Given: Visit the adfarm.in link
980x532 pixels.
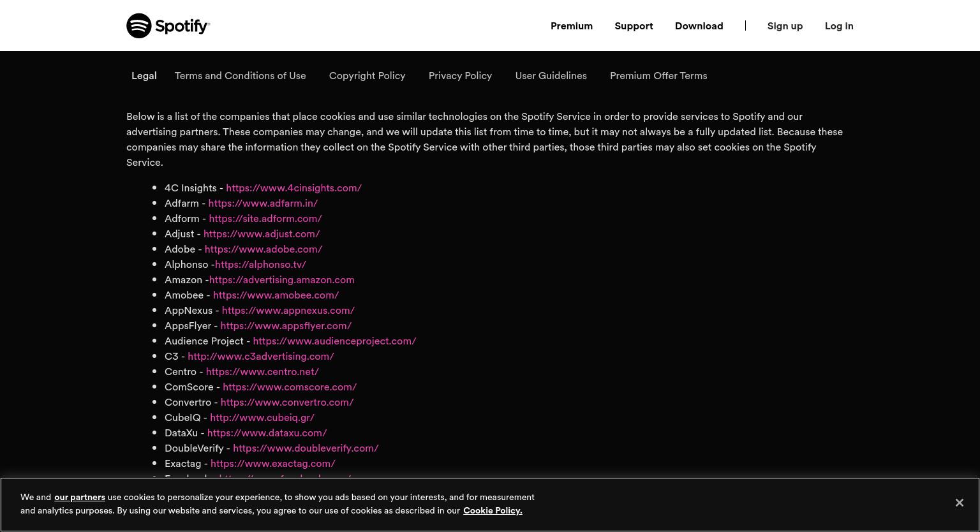Looking at the screenshot, I should [263, 203].
